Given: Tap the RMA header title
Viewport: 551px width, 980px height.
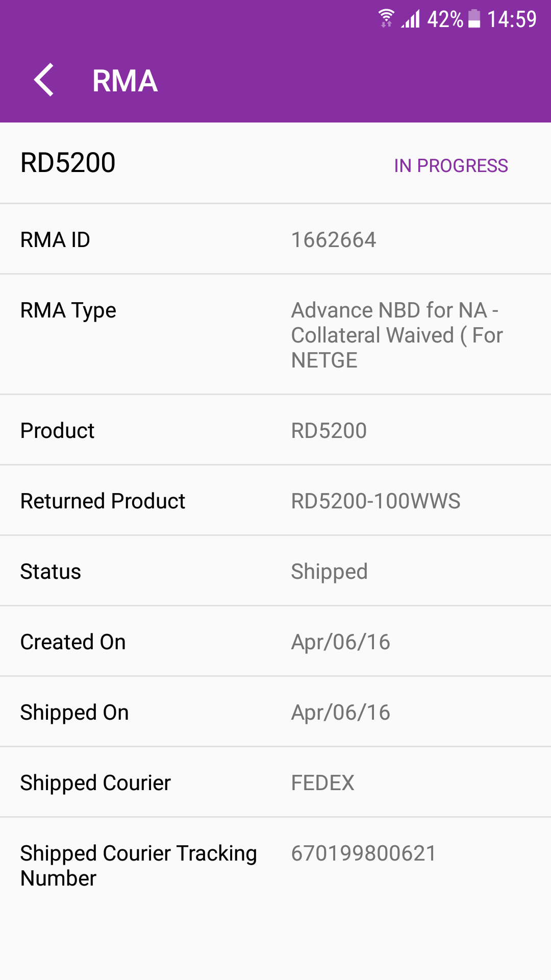Looking at the screenshot, I should point(125,81).
